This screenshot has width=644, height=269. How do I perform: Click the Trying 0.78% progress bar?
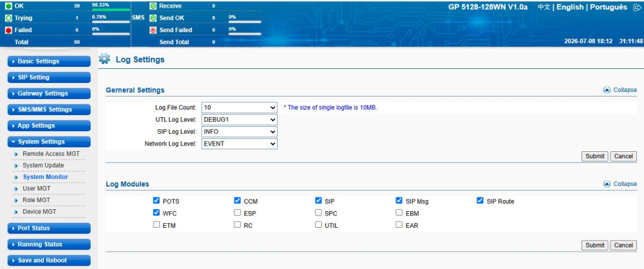click(111, 21)
